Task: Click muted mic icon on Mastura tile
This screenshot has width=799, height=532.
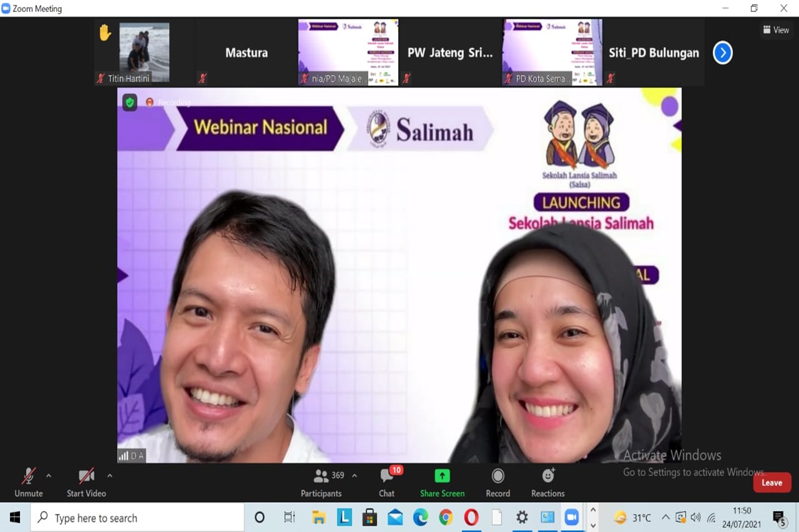Action: coord(202,79)
